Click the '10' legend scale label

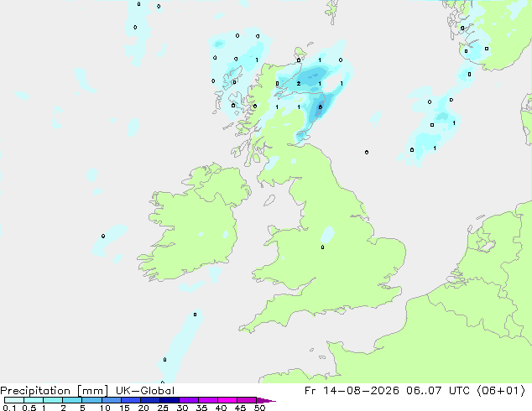[105, 408]
